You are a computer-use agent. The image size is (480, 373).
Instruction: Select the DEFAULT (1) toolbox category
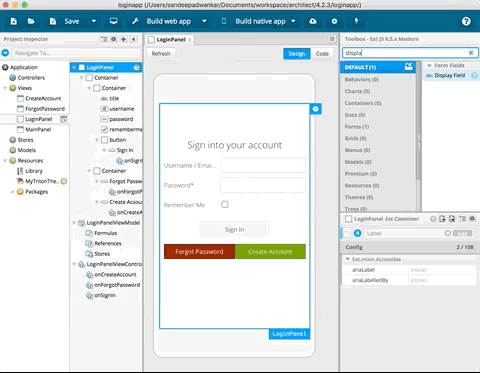click(x=378, y=67)
